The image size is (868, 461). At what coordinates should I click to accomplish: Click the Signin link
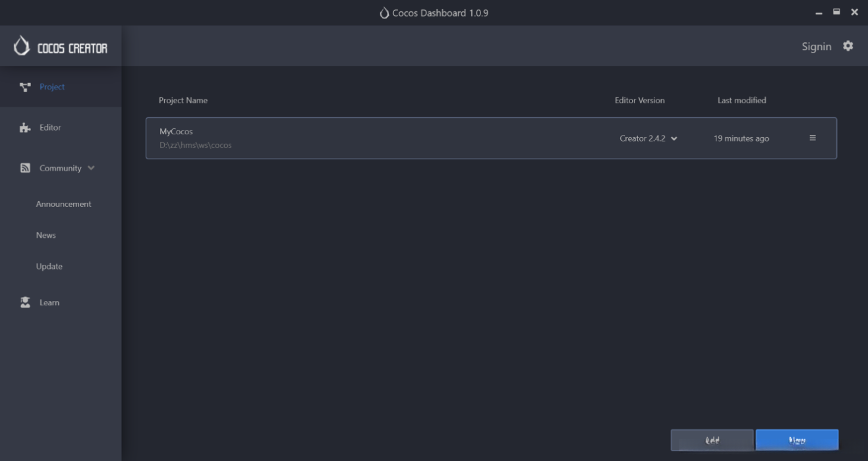[x=817, y=46]
